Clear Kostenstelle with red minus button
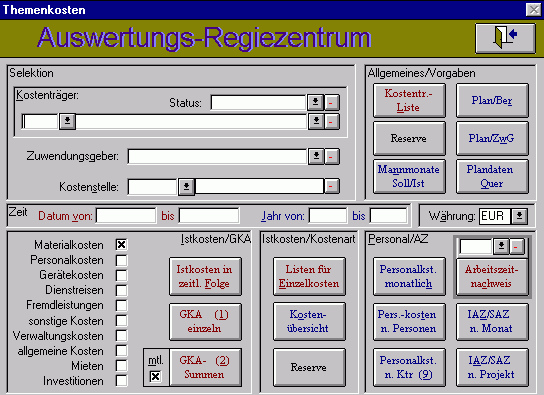 (331, 187)
